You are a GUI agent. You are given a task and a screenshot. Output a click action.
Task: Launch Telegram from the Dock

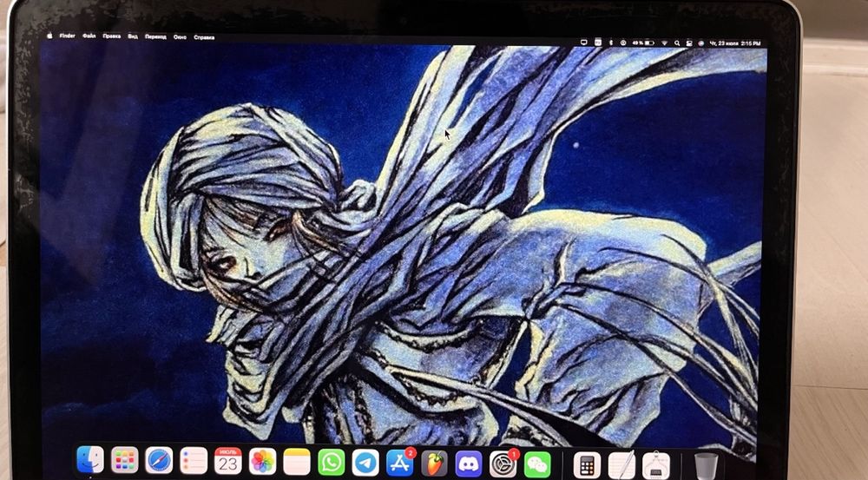(366, 463)
